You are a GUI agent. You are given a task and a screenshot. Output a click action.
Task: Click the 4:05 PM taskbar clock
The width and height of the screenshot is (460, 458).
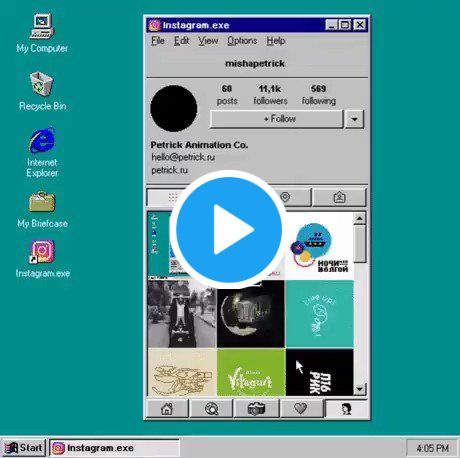[x=432, y=448]
